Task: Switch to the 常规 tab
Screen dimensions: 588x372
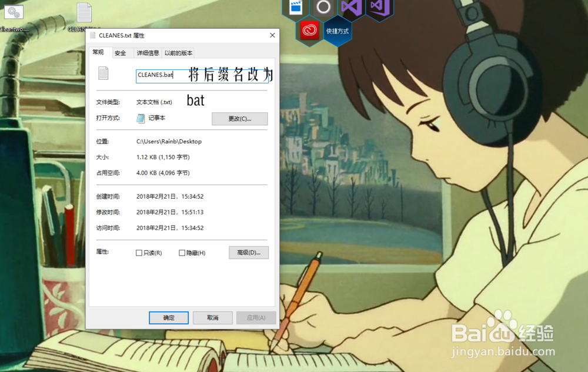Action: click(98, 52)
